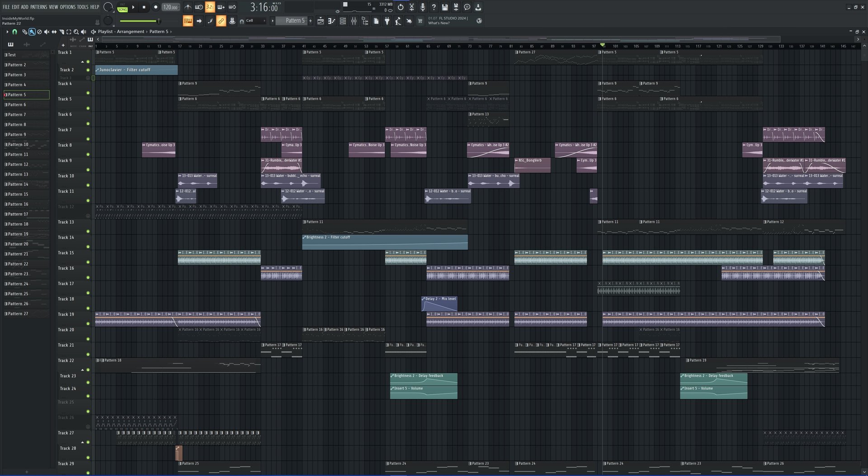Click Playlist - Arrangement breadcrumb
The image size is (868, 476).
click(x=121, y=32)
